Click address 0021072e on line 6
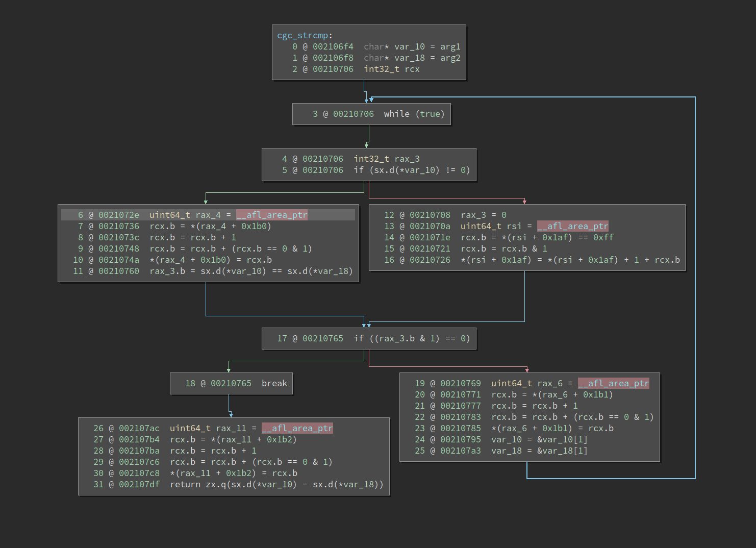Viewport: 756px width, 548px height. (x=119, y=215)
